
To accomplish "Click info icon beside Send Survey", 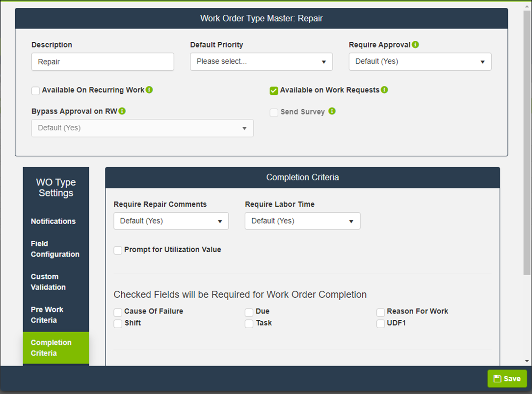I will pyautogui.click(x=332, y=112).
